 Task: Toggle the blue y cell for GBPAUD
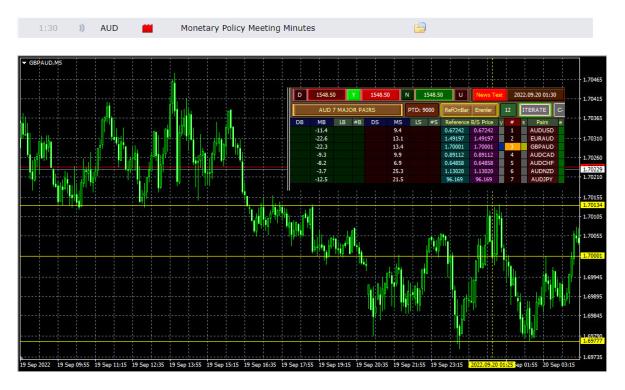click(501, 147)
